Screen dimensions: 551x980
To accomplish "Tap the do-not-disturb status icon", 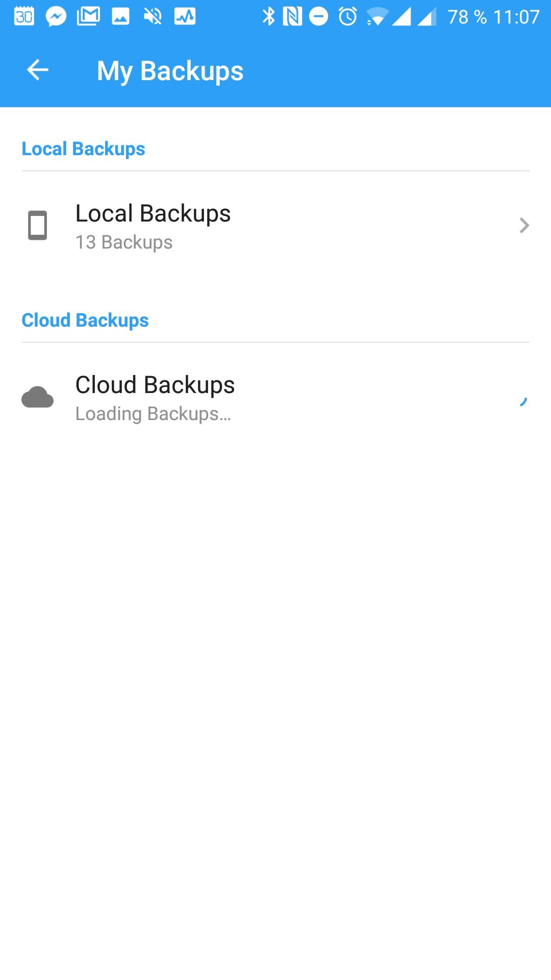I will pyautogui.click(x=319, y=17).
